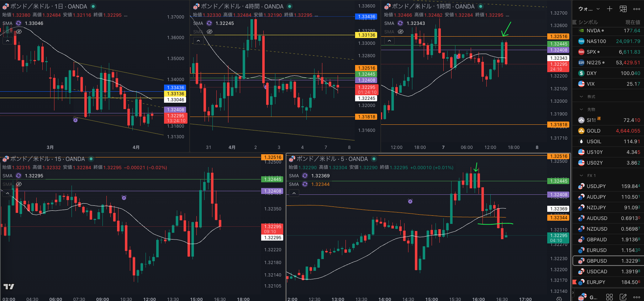Collapse indicator legend on 5-minute chart

click(294, 193)
